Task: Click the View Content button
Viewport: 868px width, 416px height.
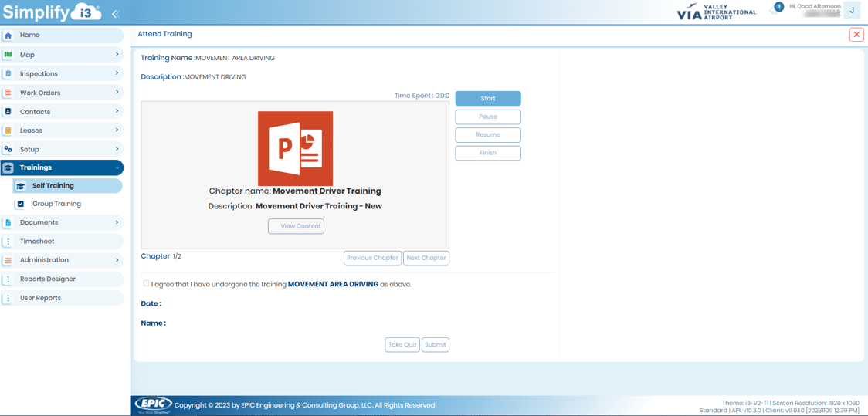Action: click(296, 226)
